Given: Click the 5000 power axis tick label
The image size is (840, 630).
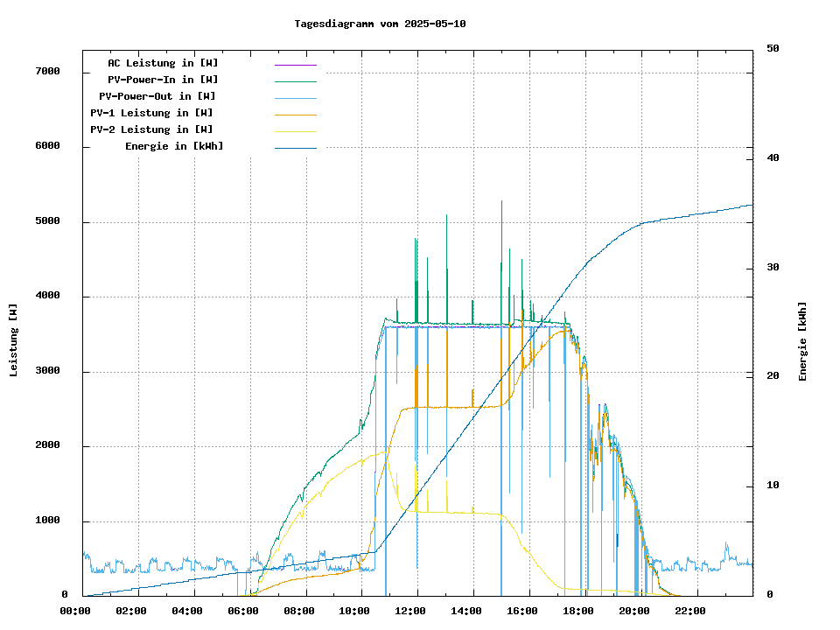Looking at the screenshot, I should click(x=47, y=221).
